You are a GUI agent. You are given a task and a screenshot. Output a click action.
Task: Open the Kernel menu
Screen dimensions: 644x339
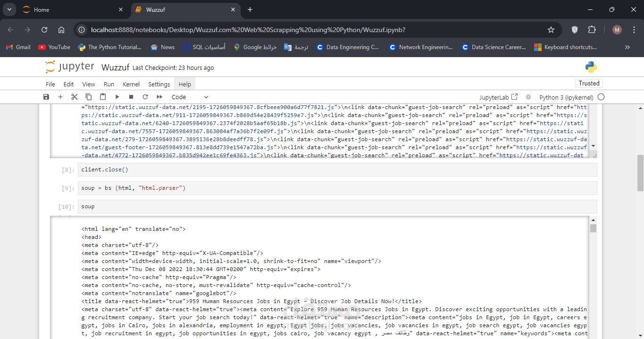tap(131, 84)
